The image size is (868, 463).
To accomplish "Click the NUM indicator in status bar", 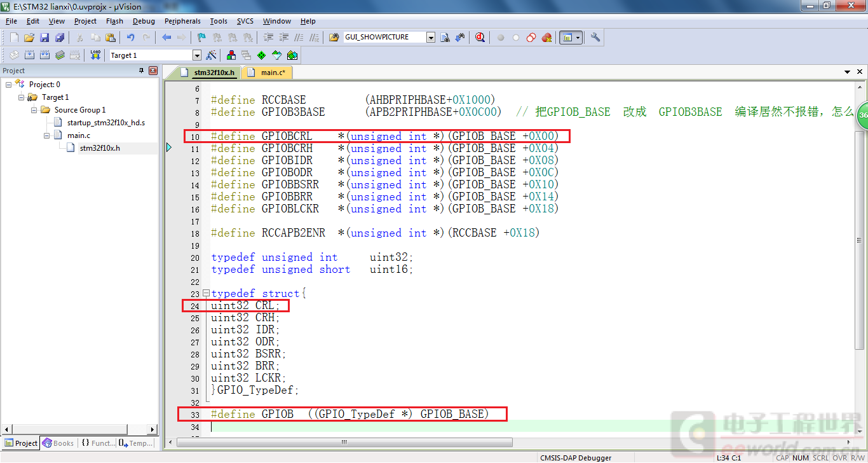I will click(x=801, y=458).
